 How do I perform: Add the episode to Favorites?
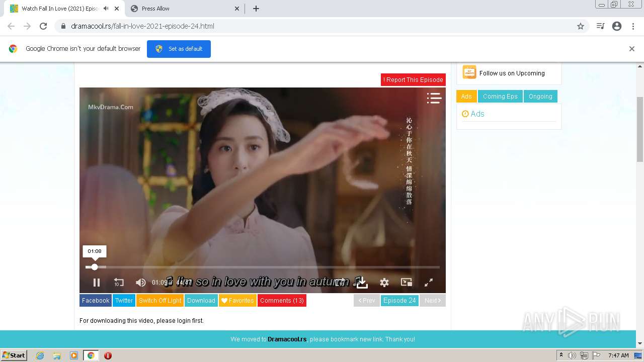(x=237, y=301)
